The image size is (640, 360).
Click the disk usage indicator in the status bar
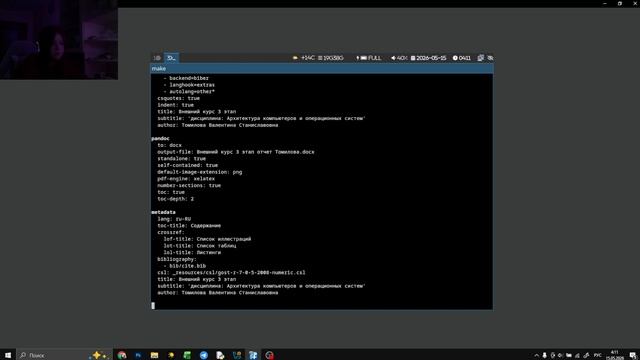(x=331, y=58)
